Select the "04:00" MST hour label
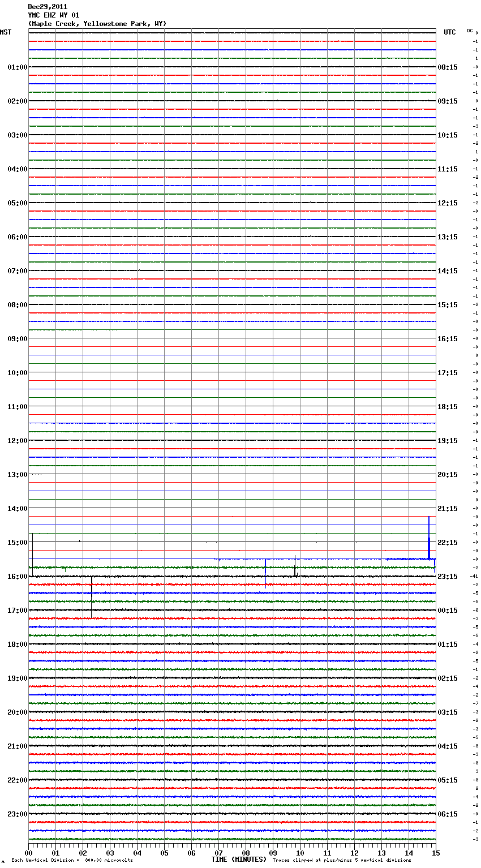Viewport: 481px width, 868px height. click(18, 169)
